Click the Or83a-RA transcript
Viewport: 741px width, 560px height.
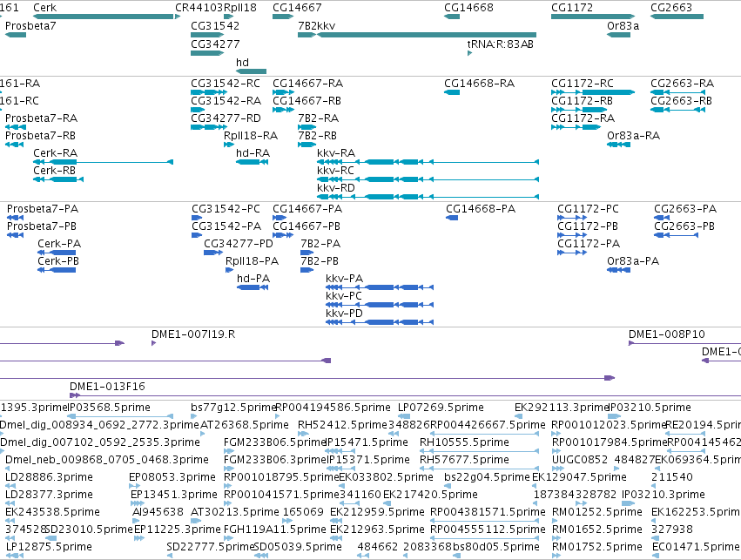pos(618,145)
